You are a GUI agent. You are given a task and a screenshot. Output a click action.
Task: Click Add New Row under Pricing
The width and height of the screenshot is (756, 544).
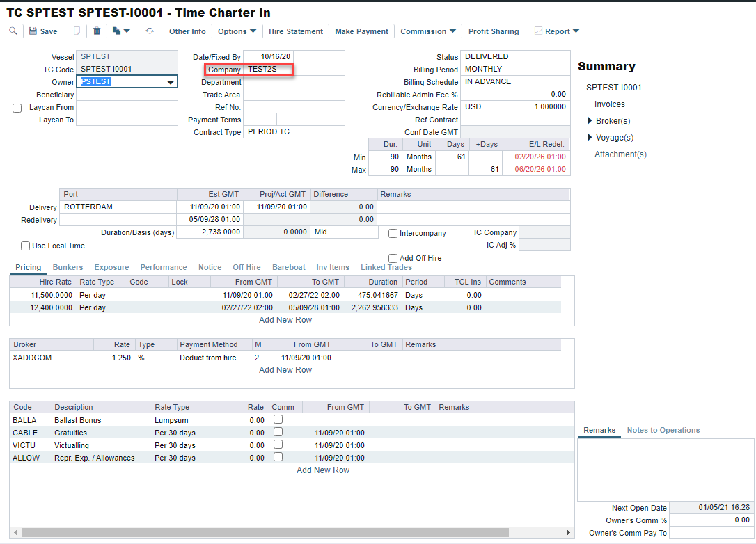(285, 320)
